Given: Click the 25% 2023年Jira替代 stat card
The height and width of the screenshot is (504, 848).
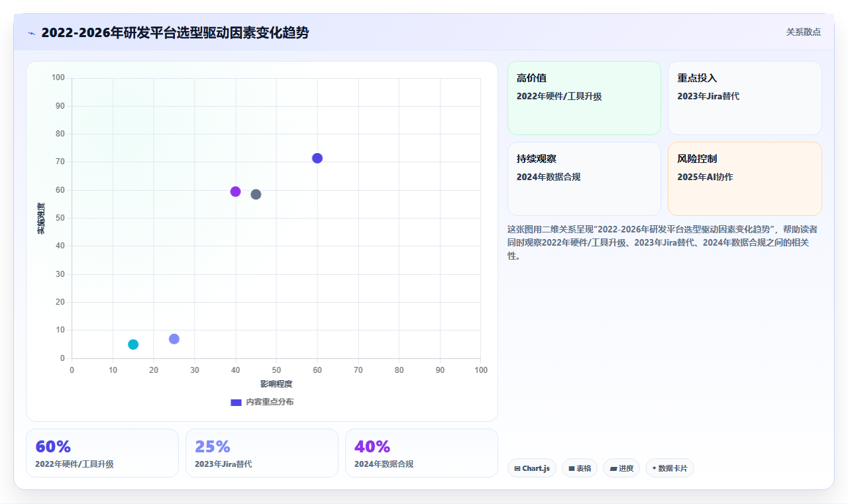Looking at the screenshot, I should pos(262,453).
